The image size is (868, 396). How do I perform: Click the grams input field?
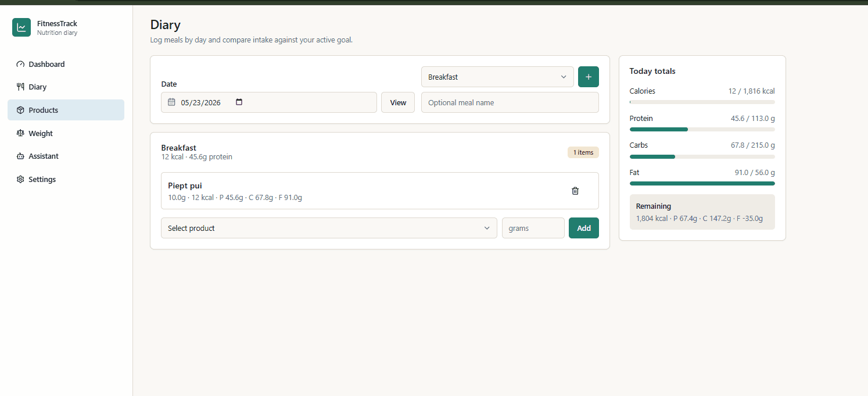533,228
